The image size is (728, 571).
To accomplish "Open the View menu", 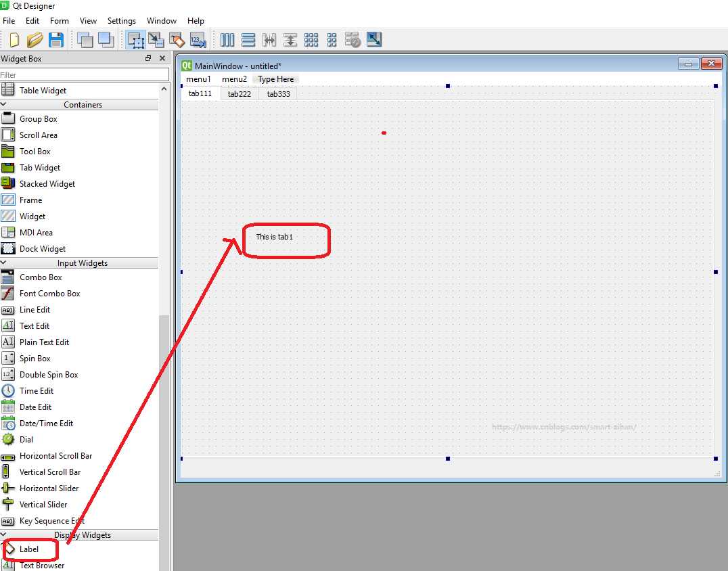I will (88, 21).
